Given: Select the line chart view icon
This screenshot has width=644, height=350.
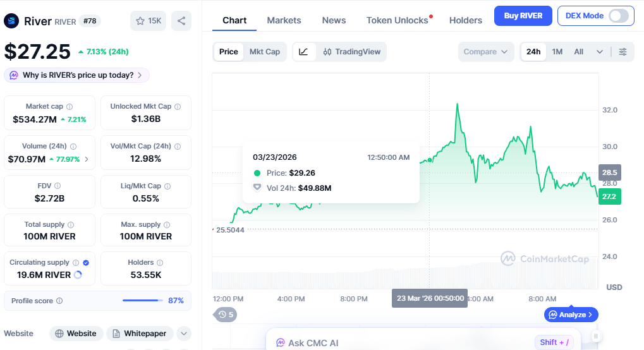Looking at the screenshot, I should point(303,52).
